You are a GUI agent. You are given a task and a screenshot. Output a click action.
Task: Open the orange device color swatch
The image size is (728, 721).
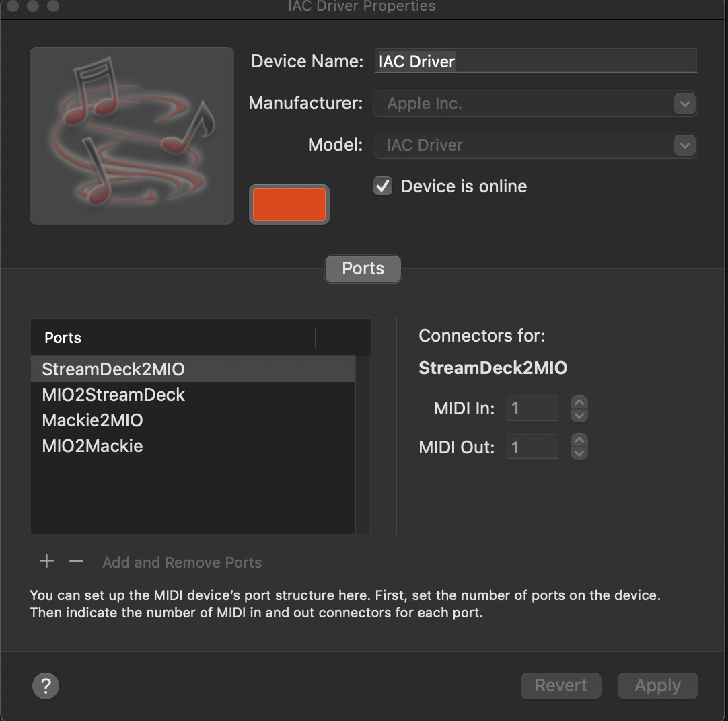(x=289, y=204)
